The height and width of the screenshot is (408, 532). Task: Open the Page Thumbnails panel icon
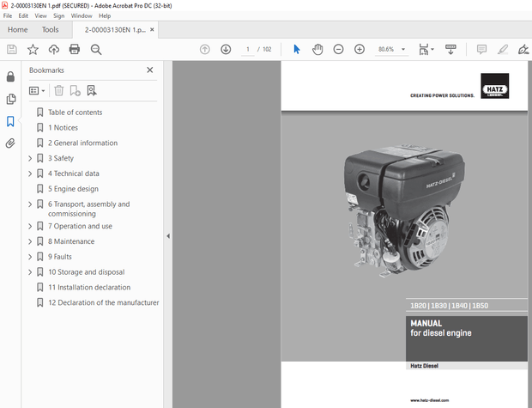pyautogui.click(x=11, y=99)
